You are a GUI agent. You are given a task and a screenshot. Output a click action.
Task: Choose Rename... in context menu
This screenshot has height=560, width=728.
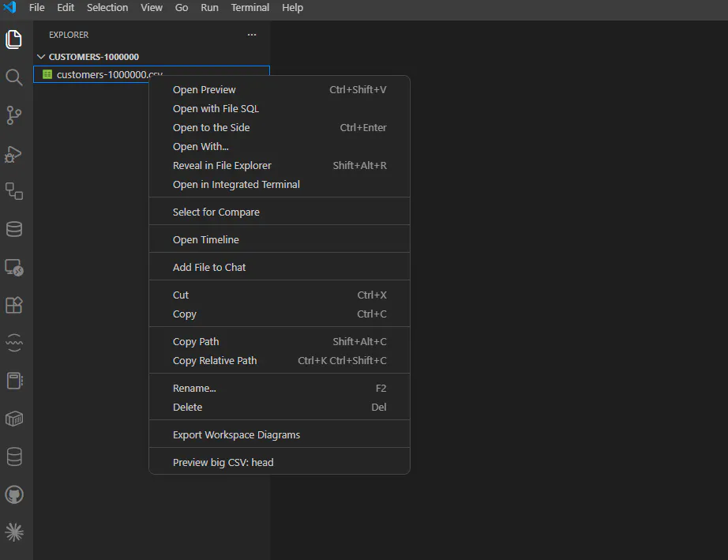[279, 388]
